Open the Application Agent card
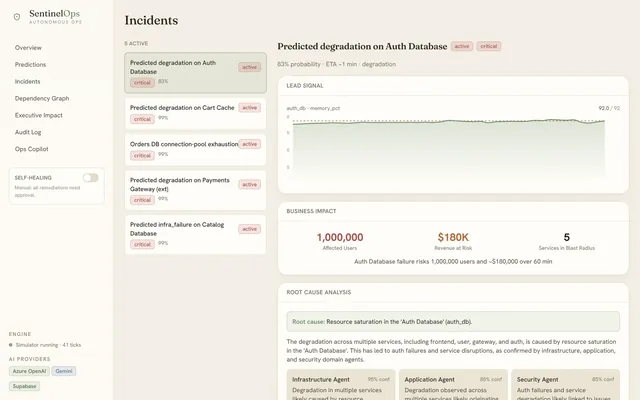The width and height of the screenshot is (640, 400). (x=453, y=385)
